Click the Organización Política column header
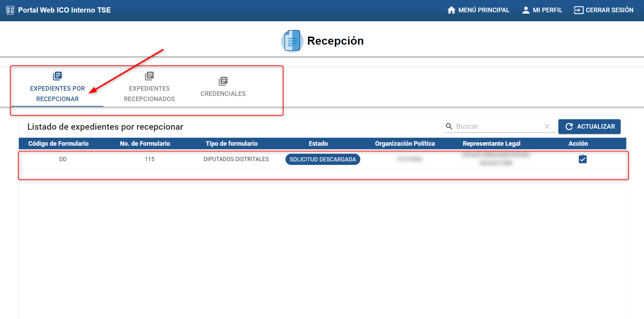This screenshot has width=644, height=319. (405, 144)
